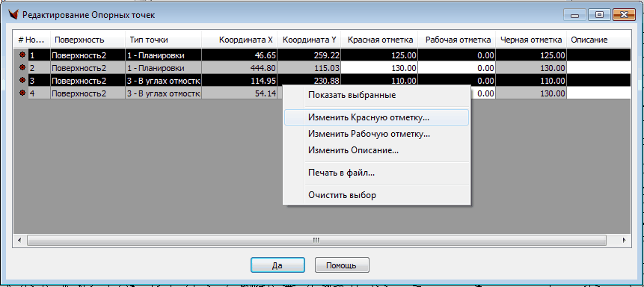Image resolution: width=644 pixels, height=287 pixels.
Task: Click the 'Поверхность2' cell in row 2
Action: 88,68
